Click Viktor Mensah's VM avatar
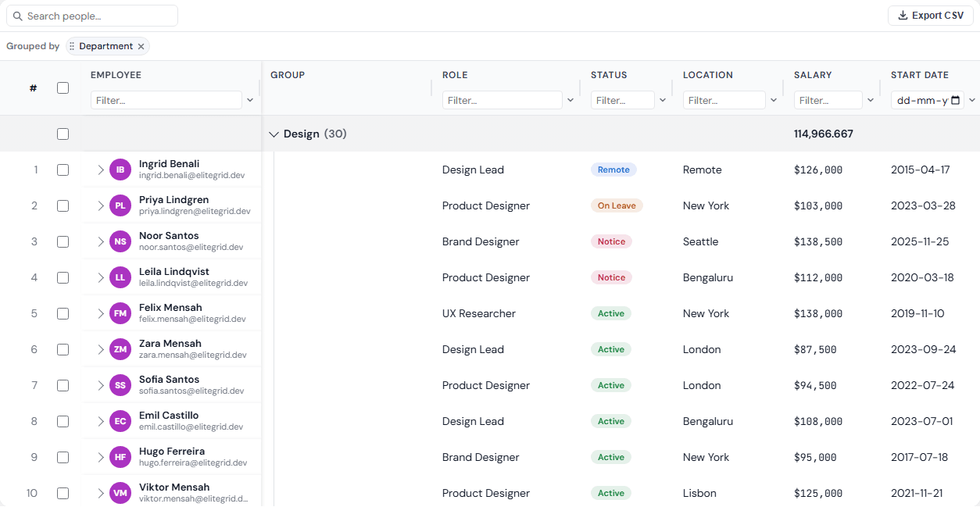The image size is (980, 507). (120, 493)
